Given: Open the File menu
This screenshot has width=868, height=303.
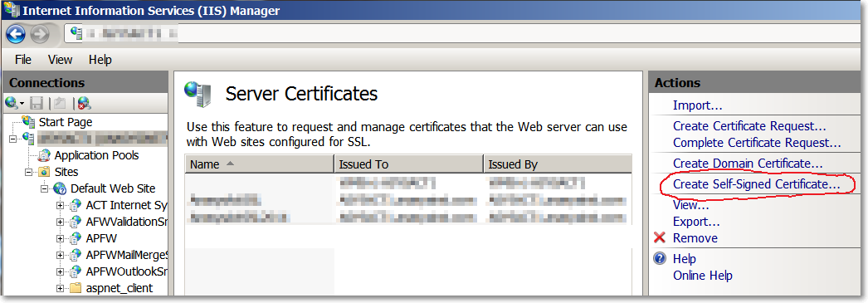Looking at the screenshot, I should click(23, 60).
